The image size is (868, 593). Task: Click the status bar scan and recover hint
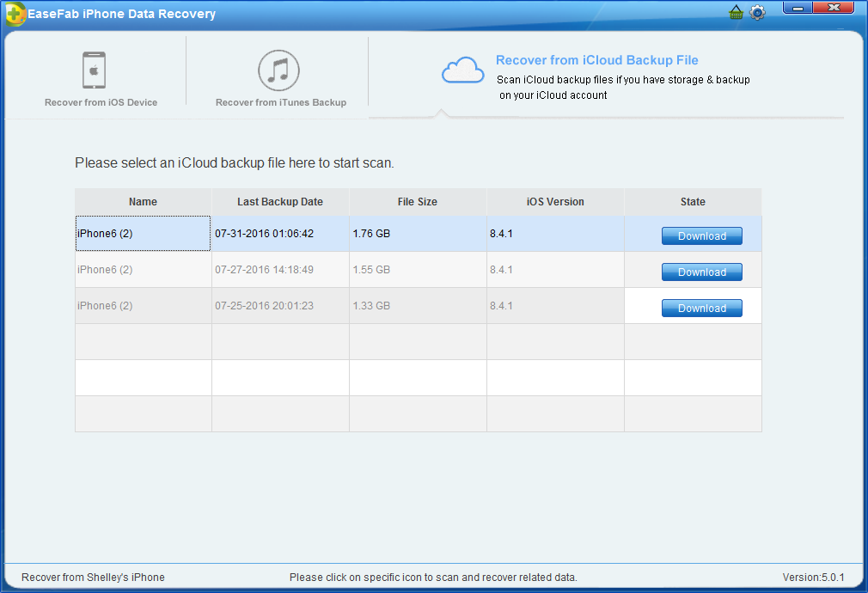pos(433,577)
